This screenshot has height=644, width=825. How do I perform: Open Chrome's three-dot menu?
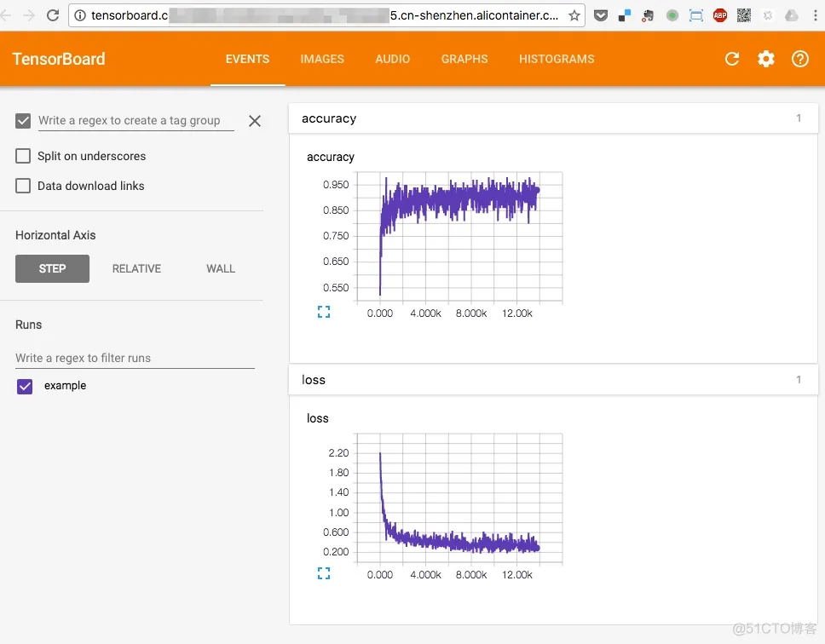point(816,15)
